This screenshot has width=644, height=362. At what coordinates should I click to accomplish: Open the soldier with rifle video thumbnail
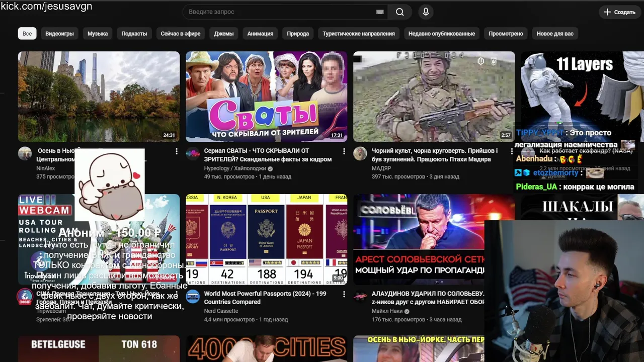click(434, 97)
